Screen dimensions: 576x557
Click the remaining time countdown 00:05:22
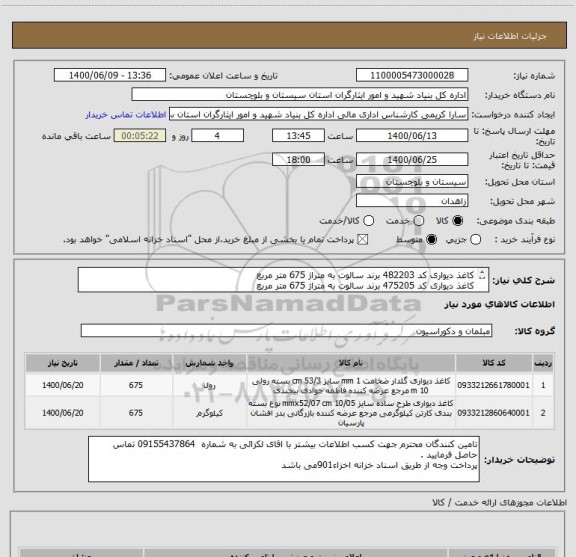tap(140, 136)
